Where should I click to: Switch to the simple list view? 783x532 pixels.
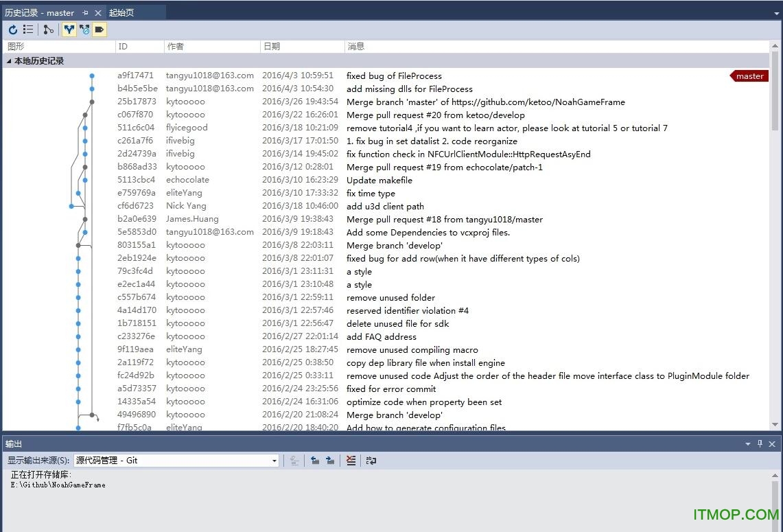pos(28,30)
